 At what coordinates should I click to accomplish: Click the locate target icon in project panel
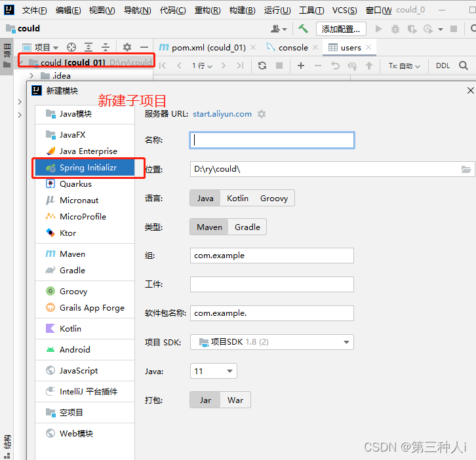pos(71,47)
